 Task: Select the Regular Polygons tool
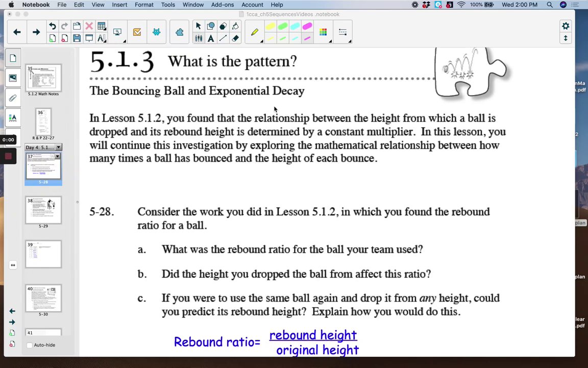[223, 26]
